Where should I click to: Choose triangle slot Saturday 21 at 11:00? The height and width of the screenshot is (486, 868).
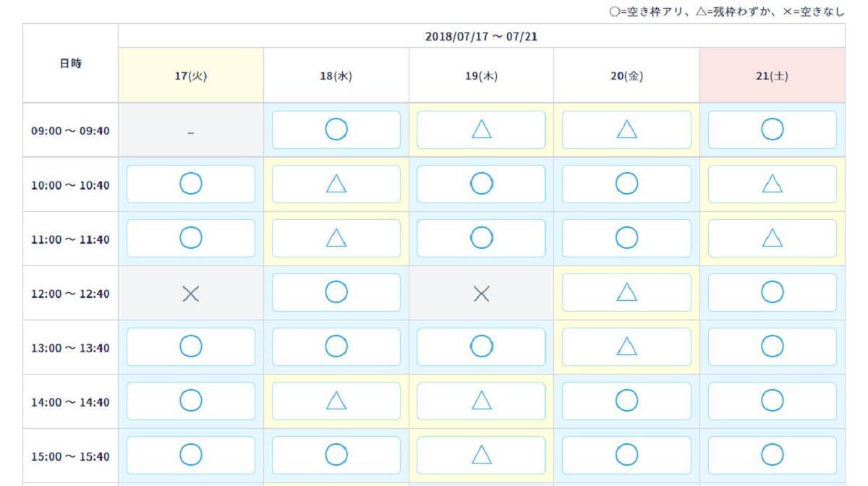[x=772, y=238]
